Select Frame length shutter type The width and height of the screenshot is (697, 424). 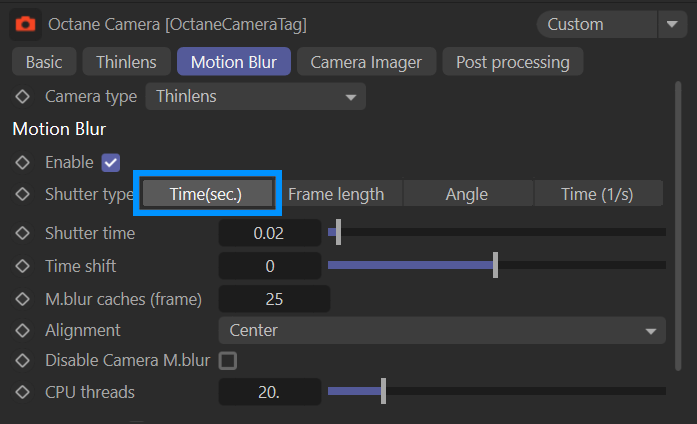click(x=336, y=194)
